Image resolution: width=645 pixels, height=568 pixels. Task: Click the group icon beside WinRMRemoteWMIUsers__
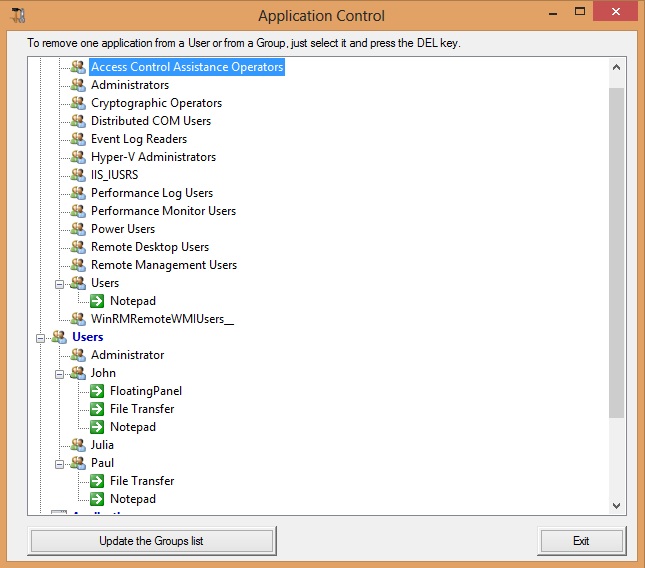(x=78, y=319)
